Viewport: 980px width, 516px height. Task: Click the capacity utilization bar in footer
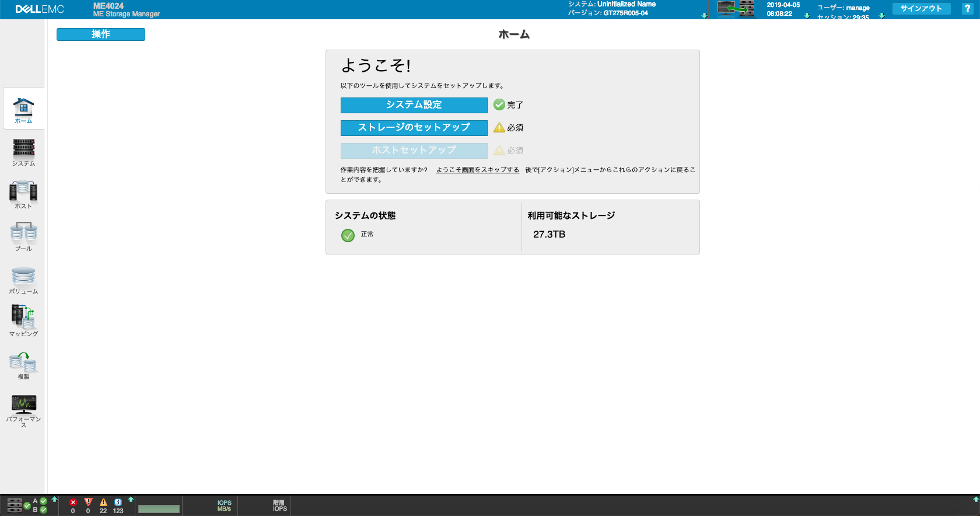159,509
